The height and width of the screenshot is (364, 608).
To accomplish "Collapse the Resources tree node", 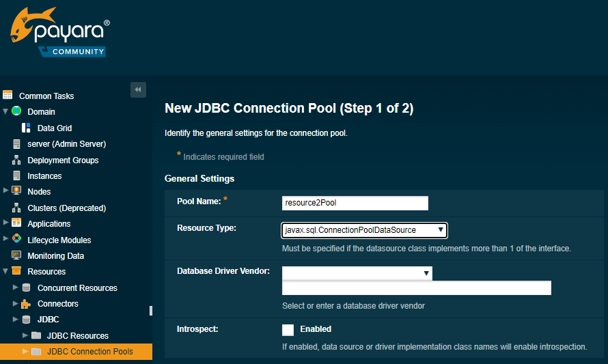I will click(x=6, y=272).
